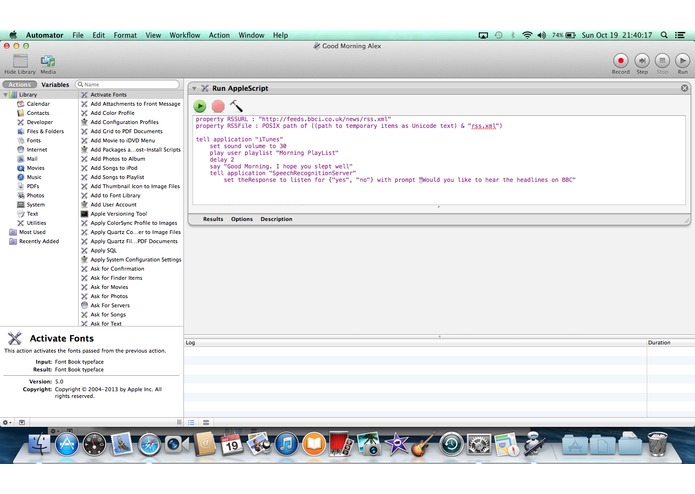Open the Format menu
695x494 pixels.
tap(125, 35)
